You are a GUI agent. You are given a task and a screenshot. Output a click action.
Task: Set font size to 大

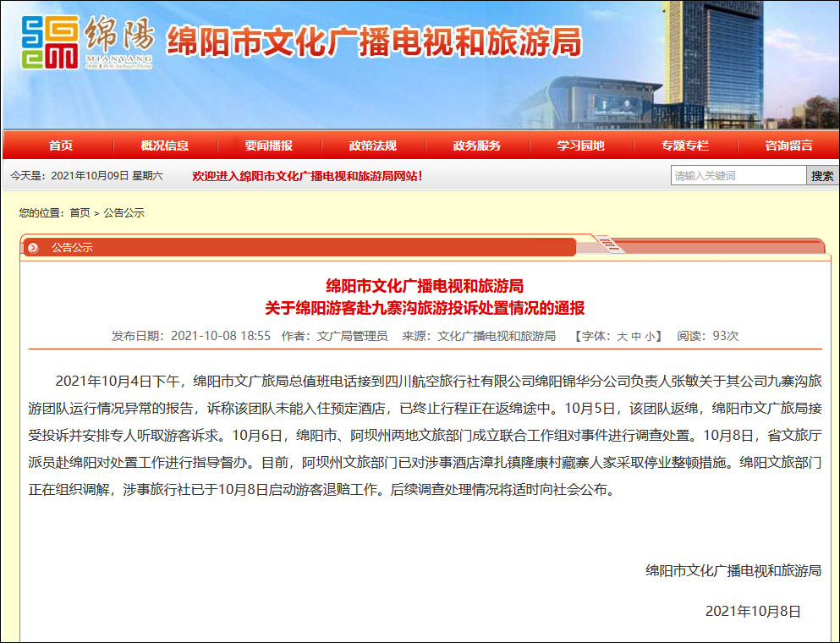622,336
